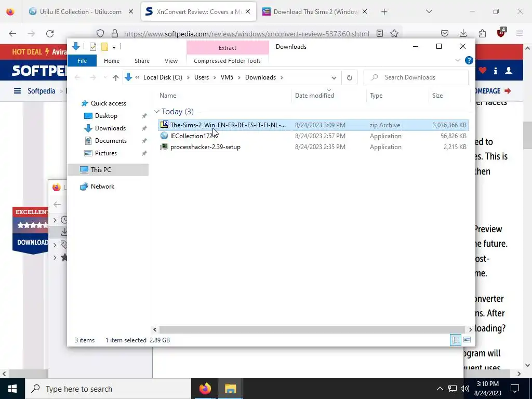This screenshot has height=399, width=532.
Task: Open Documents in navigation pane
Action: (x=111, y=141)
